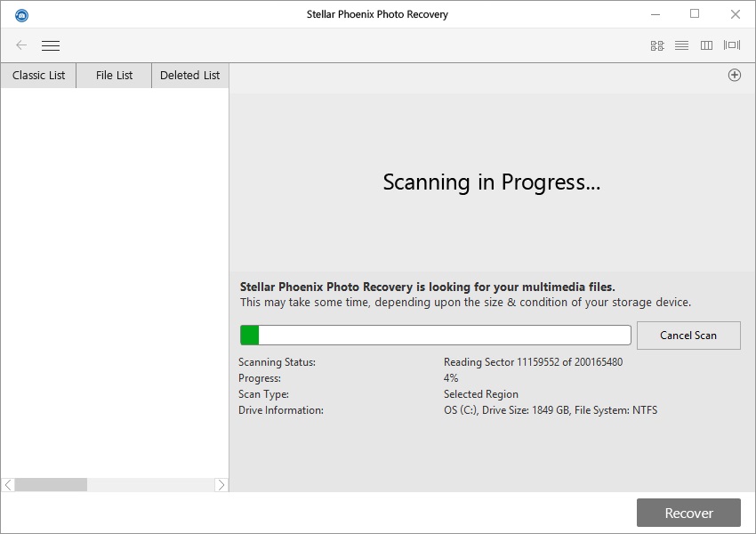Select the File List tab
The width and height of the screenshot is (756, 534).
point(113,75)
